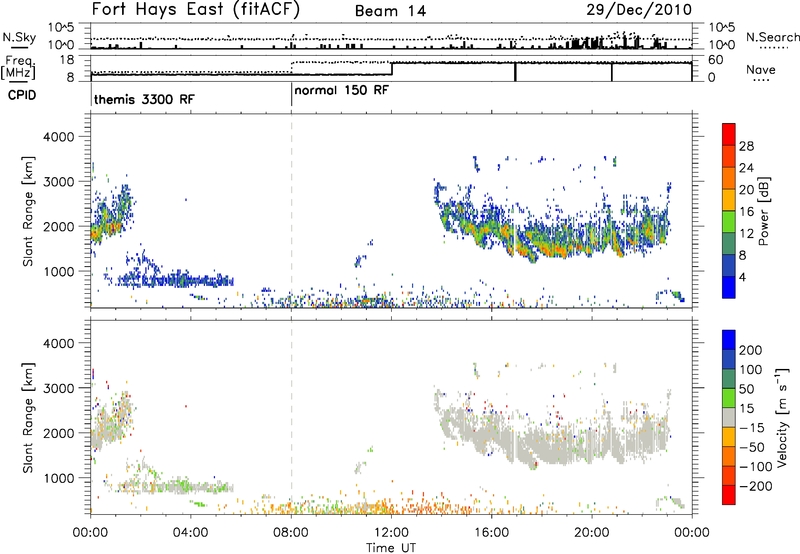Click the 'Time UT' axis title
Image resolution: width=800 pixels, height=554 pixels.
(391, 548)
